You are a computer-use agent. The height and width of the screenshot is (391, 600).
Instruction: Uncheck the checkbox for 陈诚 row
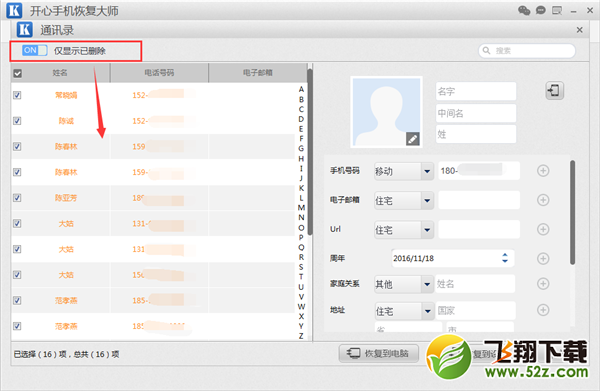coord(17,121)
